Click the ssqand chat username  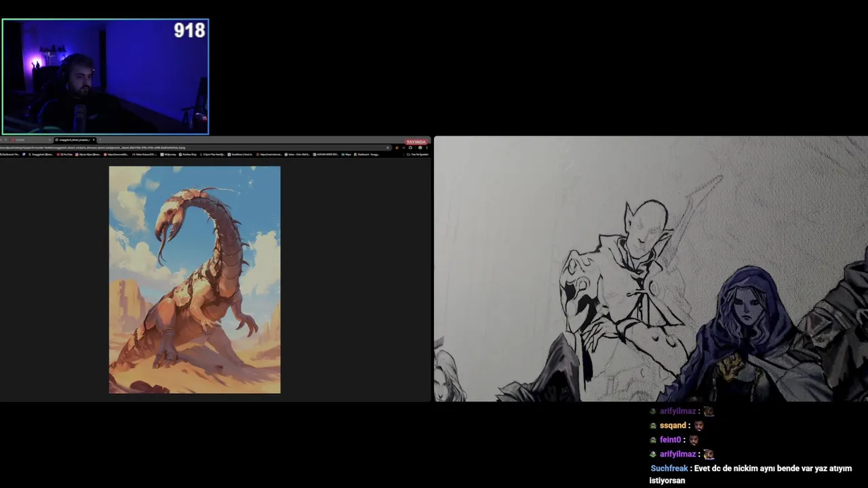coord(673,426)
